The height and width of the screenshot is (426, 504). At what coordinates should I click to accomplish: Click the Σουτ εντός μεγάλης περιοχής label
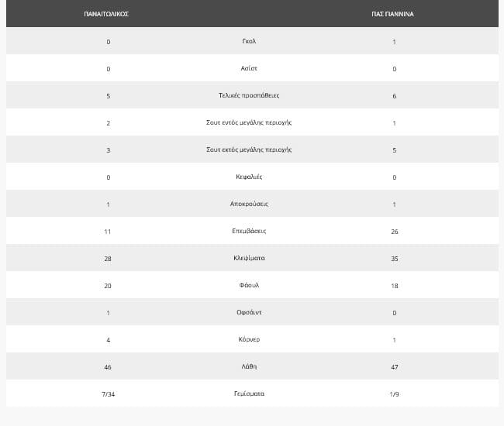coord(249,122)
